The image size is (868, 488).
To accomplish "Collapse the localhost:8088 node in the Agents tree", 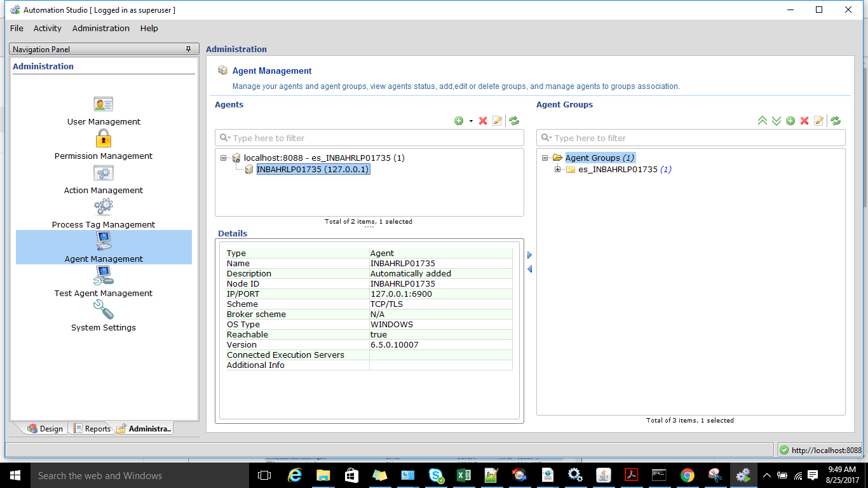I will (x=222, y=158).
